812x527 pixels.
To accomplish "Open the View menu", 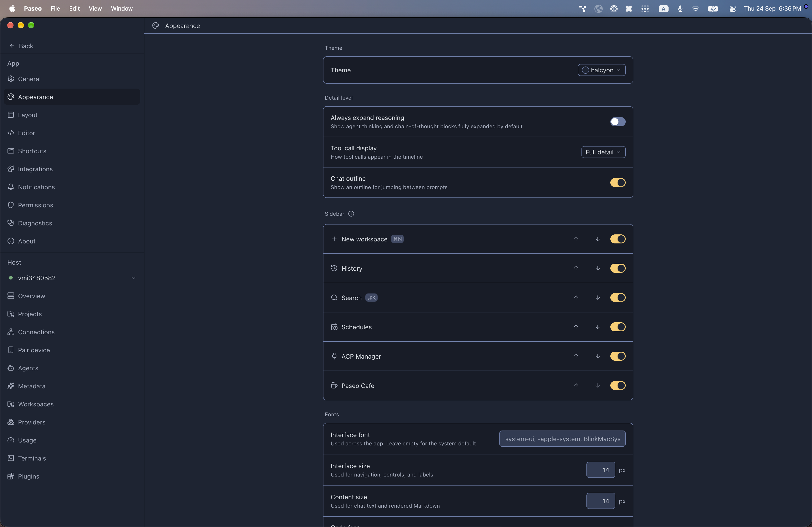I will (95, 9).
